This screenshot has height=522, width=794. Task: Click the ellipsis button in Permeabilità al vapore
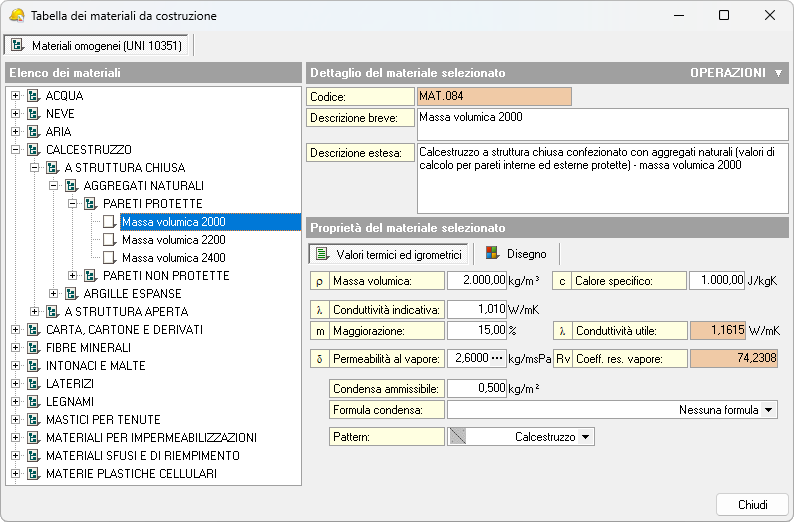(497, 357)
